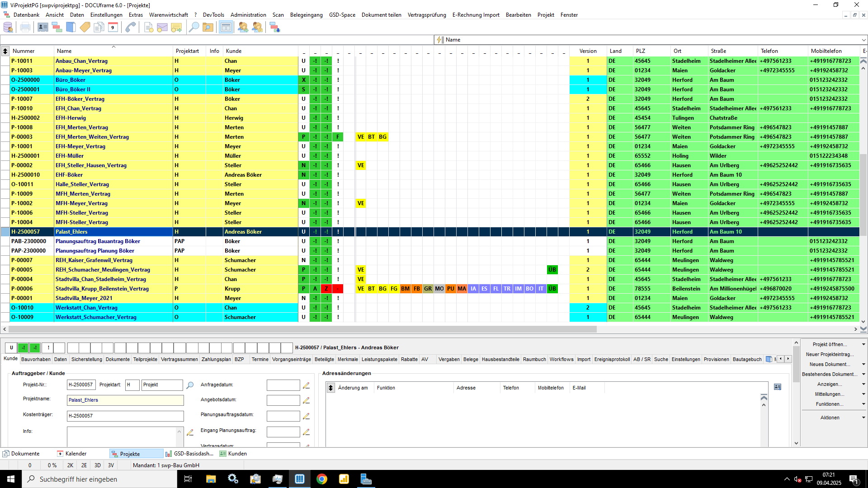Screen dimensions: 868x488
Task: Sort table by Projektart column header
Action: [x=187, y=51]
